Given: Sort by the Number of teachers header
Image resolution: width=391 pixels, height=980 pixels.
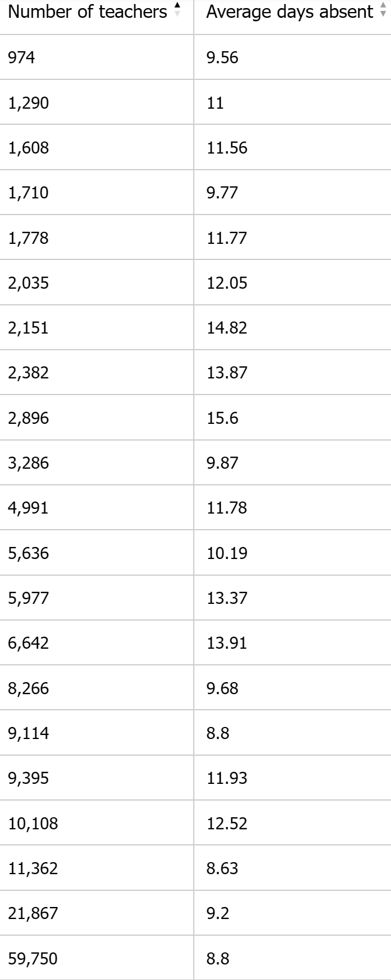Looking at the screenshot, I should [x=87, y=11].
